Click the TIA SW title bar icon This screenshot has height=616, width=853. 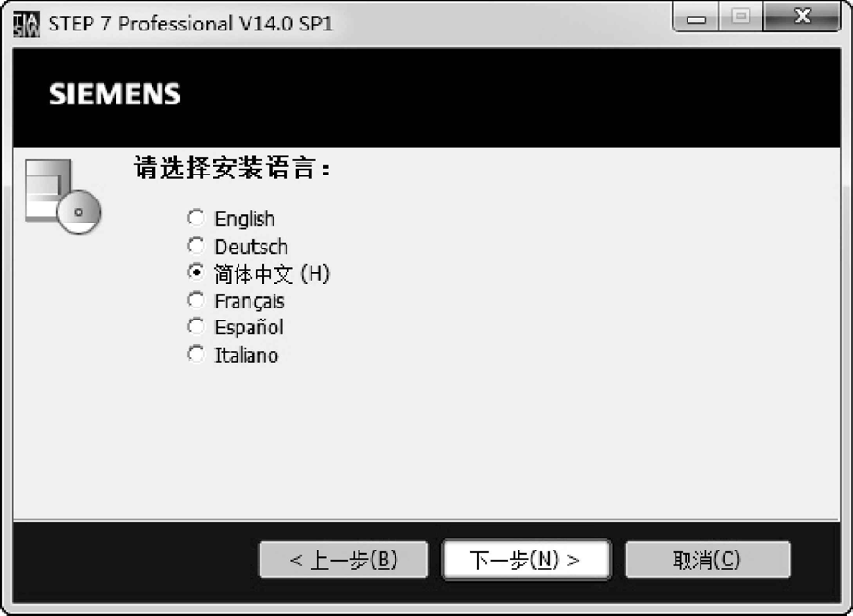(x=26, y=24)
